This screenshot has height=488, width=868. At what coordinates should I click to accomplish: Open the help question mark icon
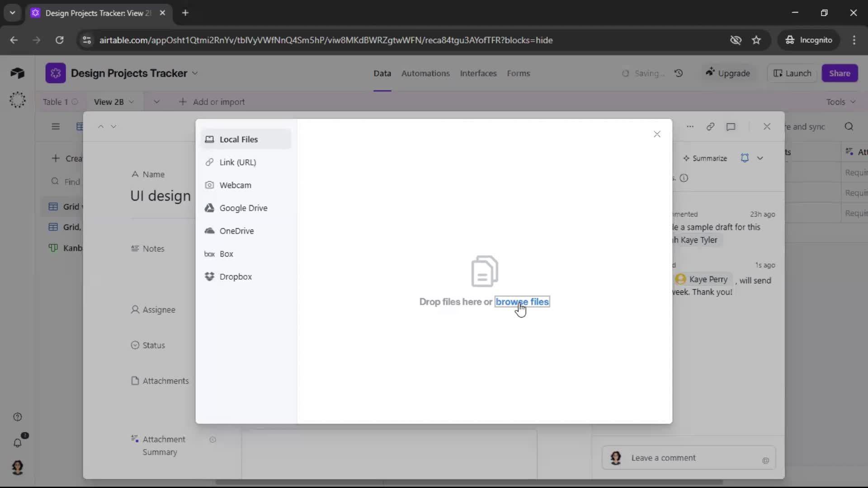point(17,417)
